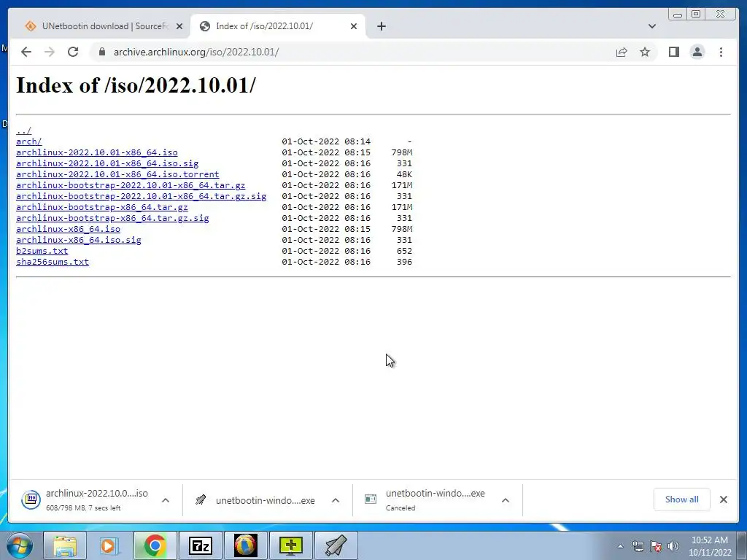This screenshot has height=560, width=747.
Task: Click the forward navigation arrow
Action: coord(50,52)
